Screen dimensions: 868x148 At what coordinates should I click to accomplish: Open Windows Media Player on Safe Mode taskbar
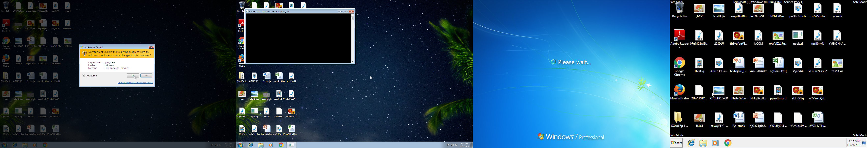click(x=715, y=143)
